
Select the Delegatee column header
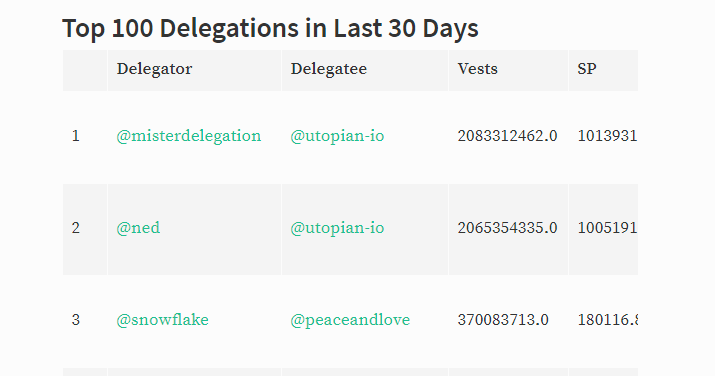click(x=329, y=69)
